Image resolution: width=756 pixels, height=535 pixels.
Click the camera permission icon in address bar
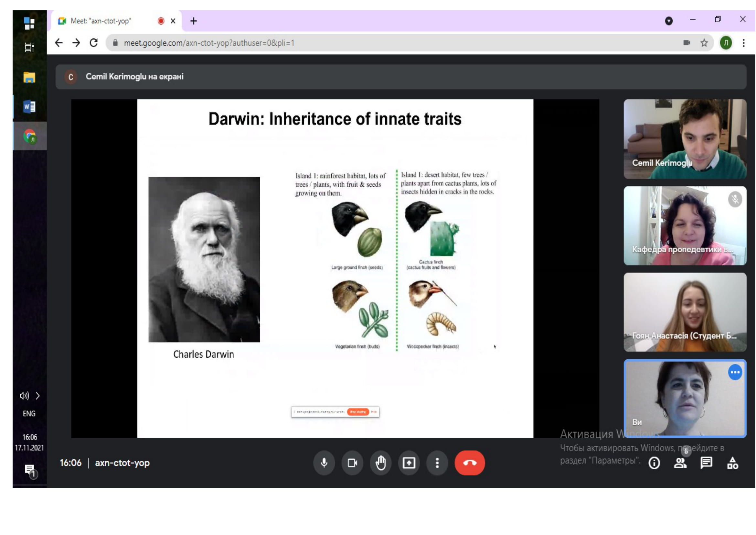click(x=687, y=43)
